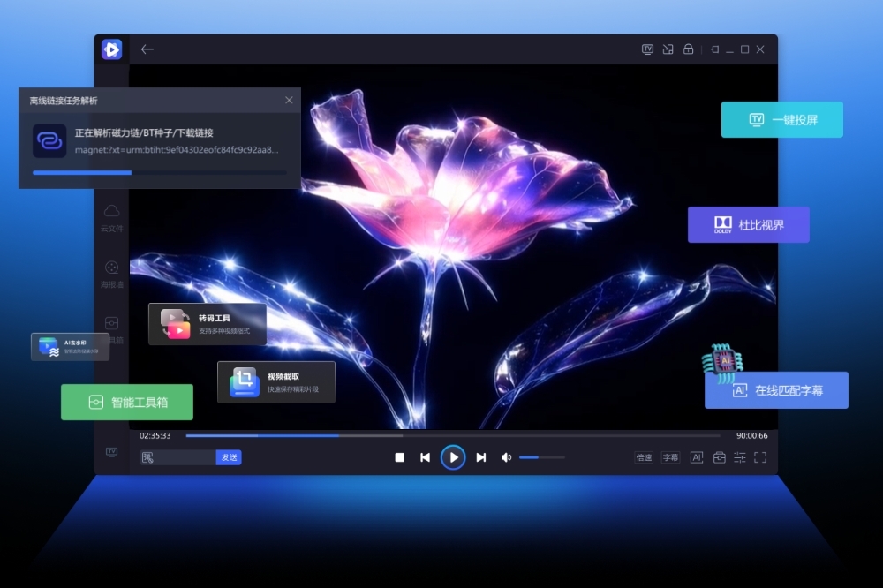Toggle fullscreen mode
This screenshot has height=588, width=883.
pyautogui.click(x=760, y=457)
